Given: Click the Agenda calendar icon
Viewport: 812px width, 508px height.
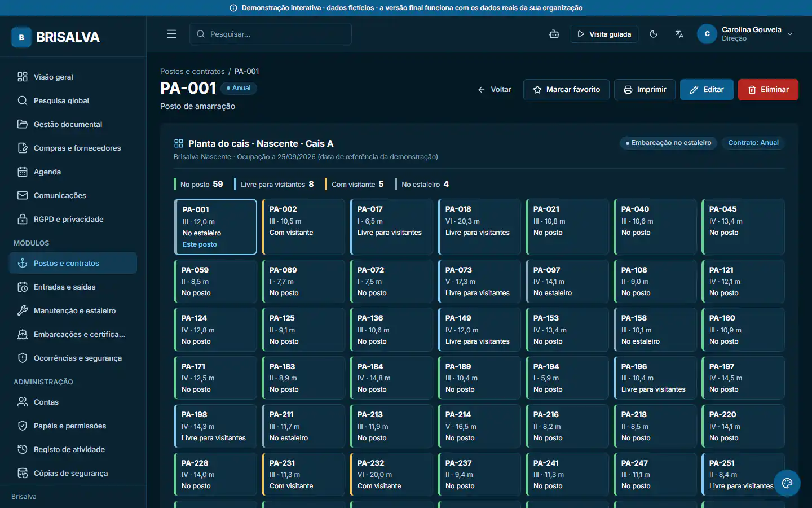Looking at the screenshot, I should point(23,172).
